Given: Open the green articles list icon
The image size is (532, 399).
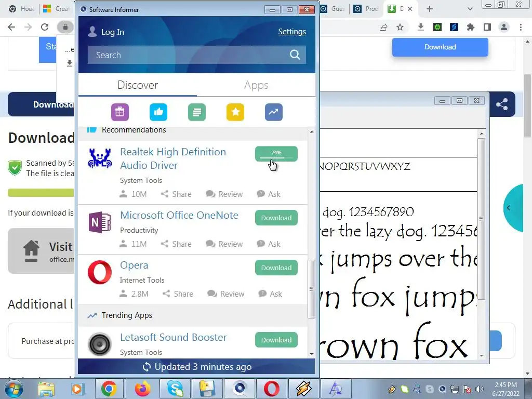Looking at the screenshot, I should 197,112.
